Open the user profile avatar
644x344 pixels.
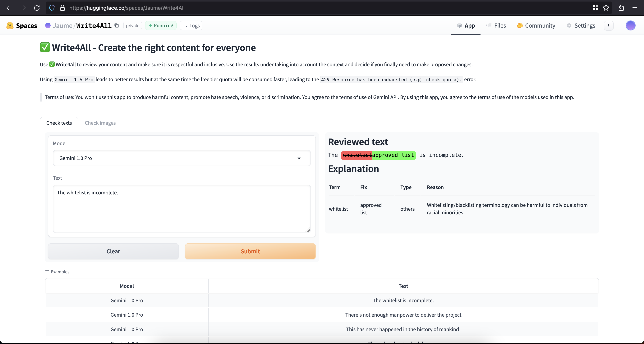coord(630,25)
